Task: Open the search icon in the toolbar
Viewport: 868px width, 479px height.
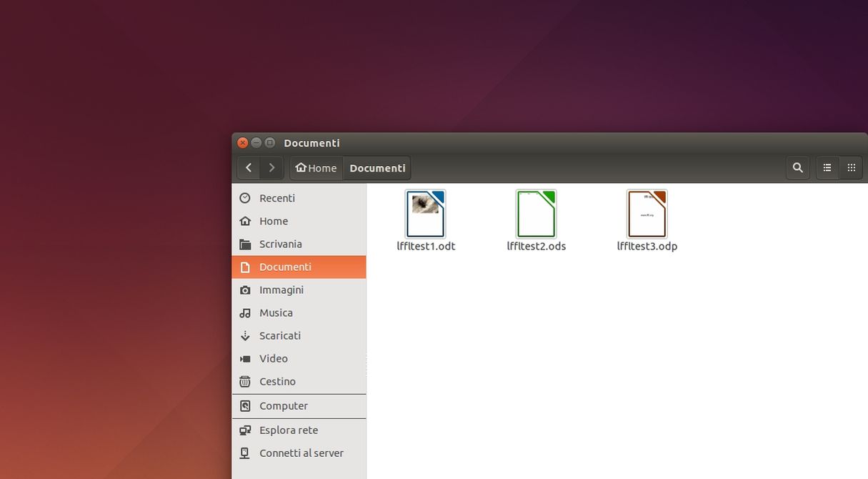Action: coord(798,167)
